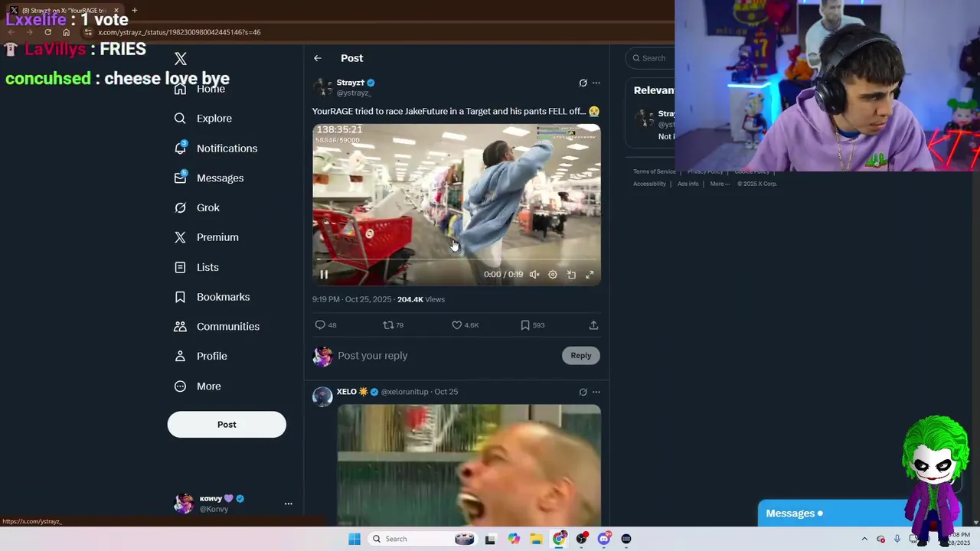The width and height of the screenshot is (980, 551).
Task: Share the post
Action: tap(593, 325)
